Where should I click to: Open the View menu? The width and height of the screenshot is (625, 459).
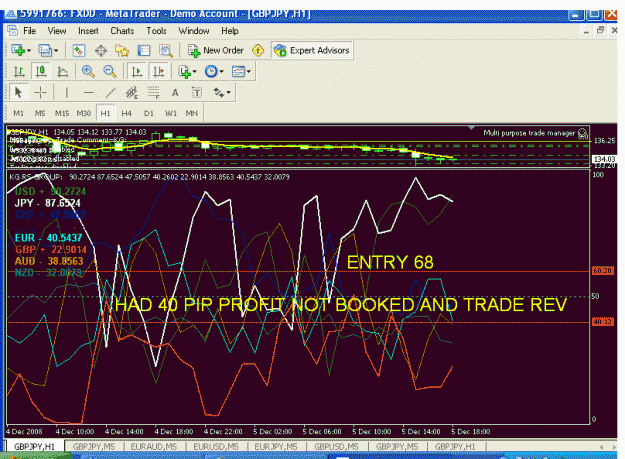57,31
